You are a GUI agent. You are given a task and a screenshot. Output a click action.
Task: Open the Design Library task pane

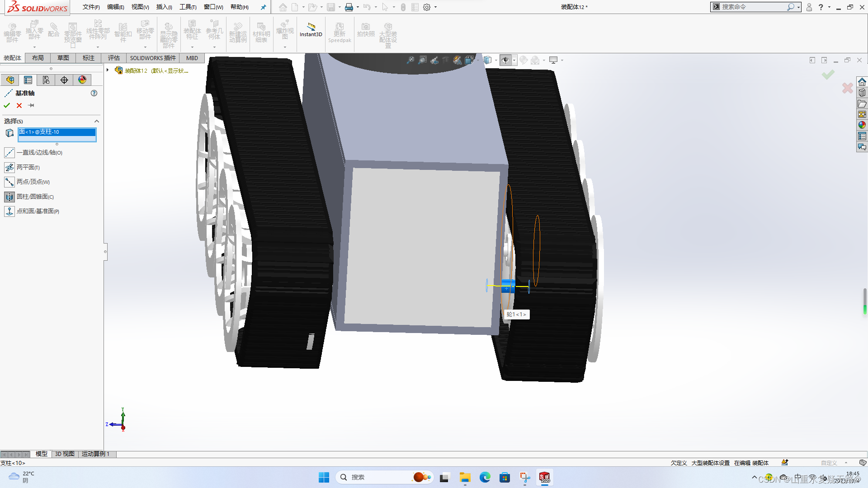click(x=862, y=93)
